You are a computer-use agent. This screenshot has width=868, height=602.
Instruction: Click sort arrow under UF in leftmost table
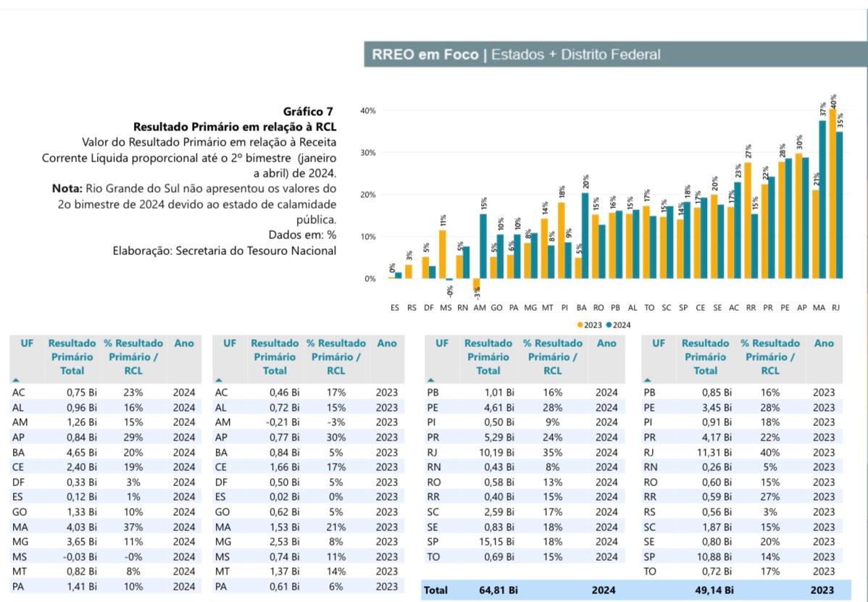[x=16, y=380]
